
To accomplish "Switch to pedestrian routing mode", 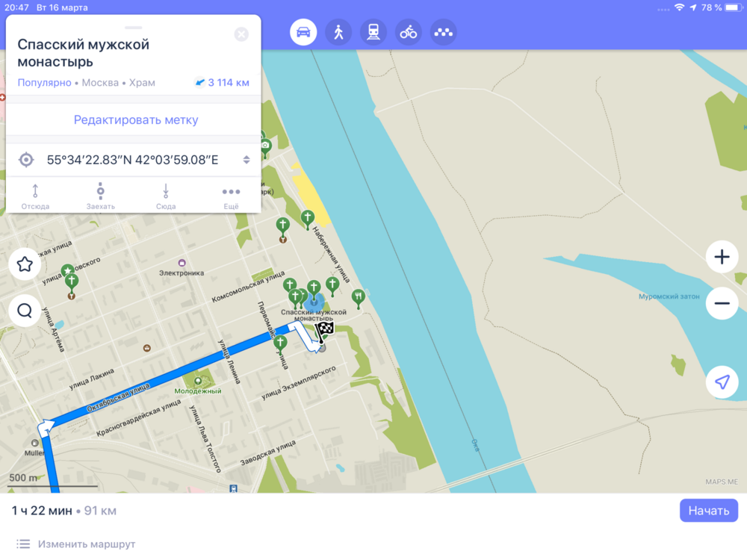I will [x=338, y=32].
